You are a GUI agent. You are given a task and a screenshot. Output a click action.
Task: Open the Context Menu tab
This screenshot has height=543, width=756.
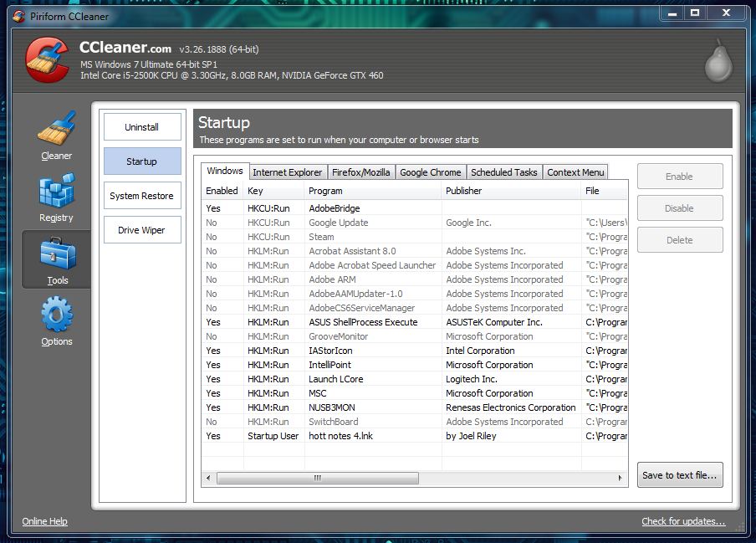(x=575, y=172)
